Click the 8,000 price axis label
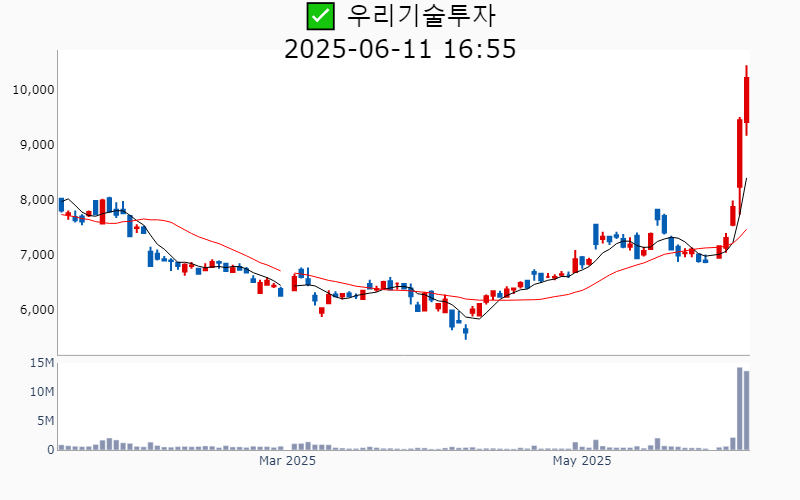The width and height of the screenshot is (800, 500). pos(37,200)
